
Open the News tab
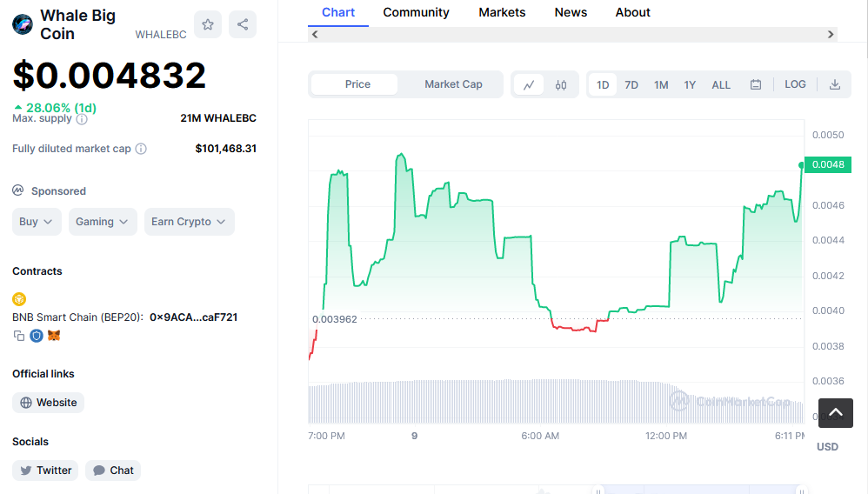(571, 13)
